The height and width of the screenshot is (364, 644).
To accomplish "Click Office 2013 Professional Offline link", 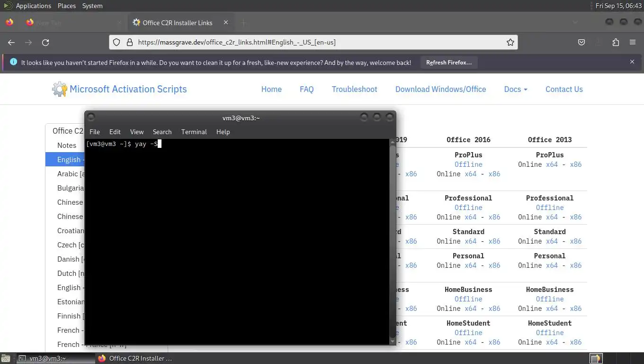I will click(550, 208).
